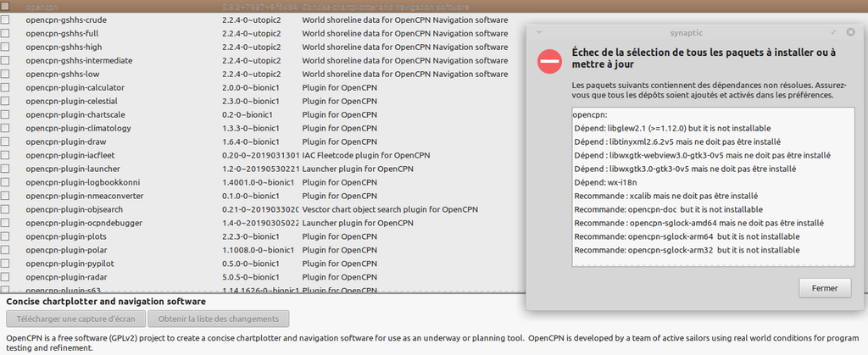Click 'Vesctor chart object search plugin' description

click(x=390, y=209)
